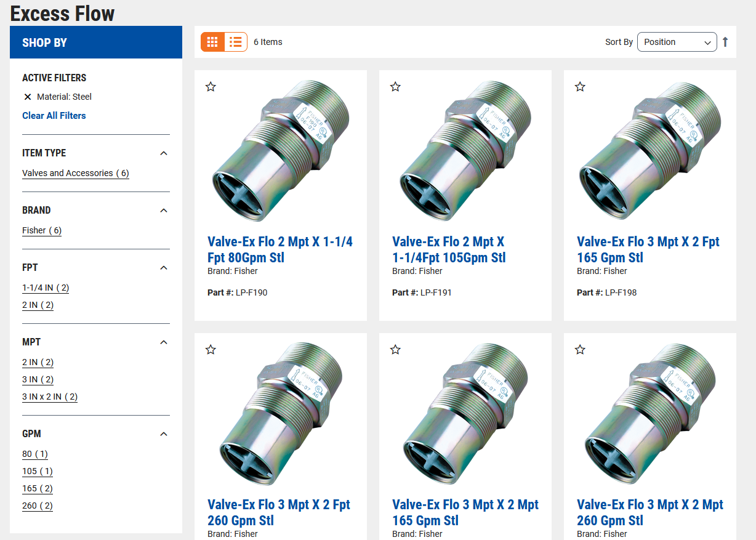Collapse the FPT filter section

164,268
